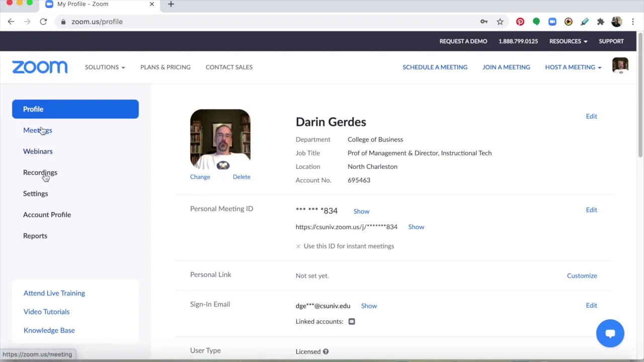644x362 pixels.
Task: Edit the name and department section
Action: tap(592, 116)
